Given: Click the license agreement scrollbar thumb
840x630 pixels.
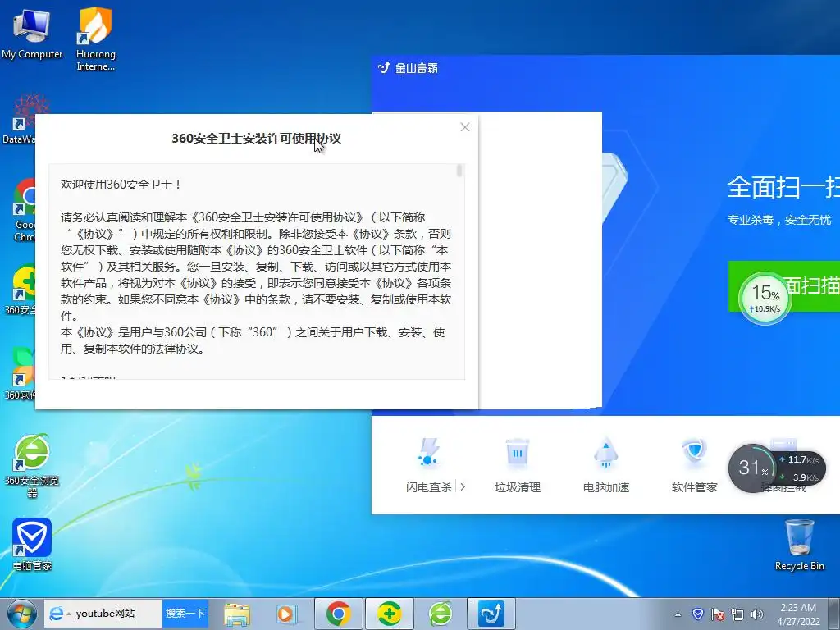Looking at the screenshot, I should [x=459, y=171].
